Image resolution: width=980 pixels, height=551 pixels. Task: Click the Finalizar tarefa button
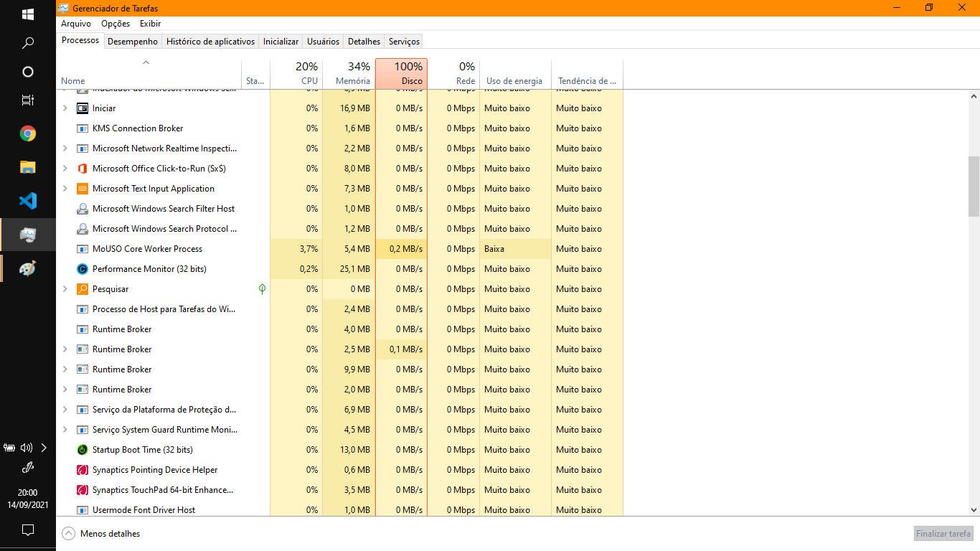[943, 534]
